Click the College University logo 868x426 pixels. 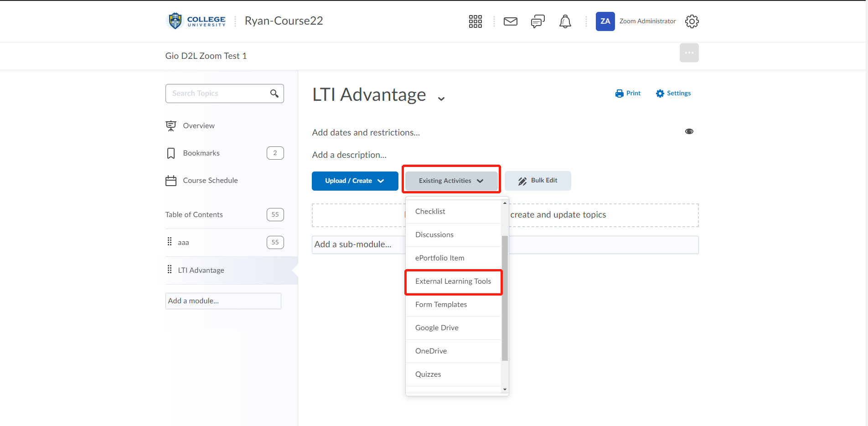click(196, 21)
